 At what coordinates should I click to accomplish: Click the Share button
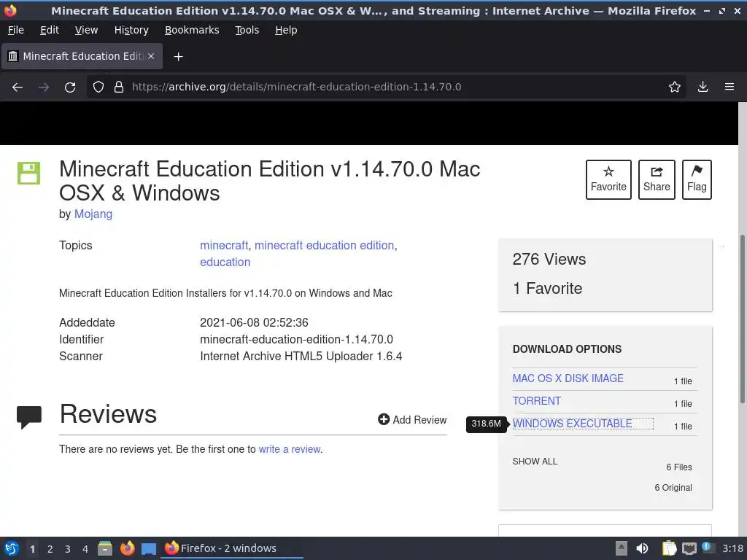[x=657, y=179]
